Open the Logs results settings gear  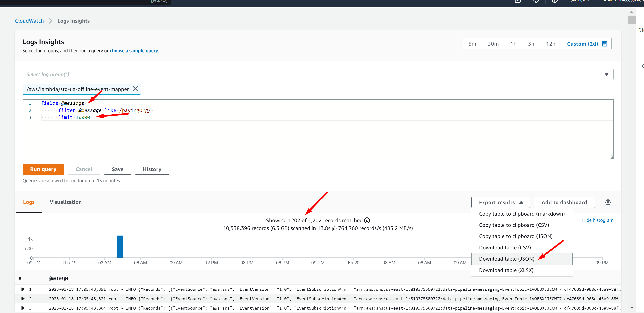608,202
